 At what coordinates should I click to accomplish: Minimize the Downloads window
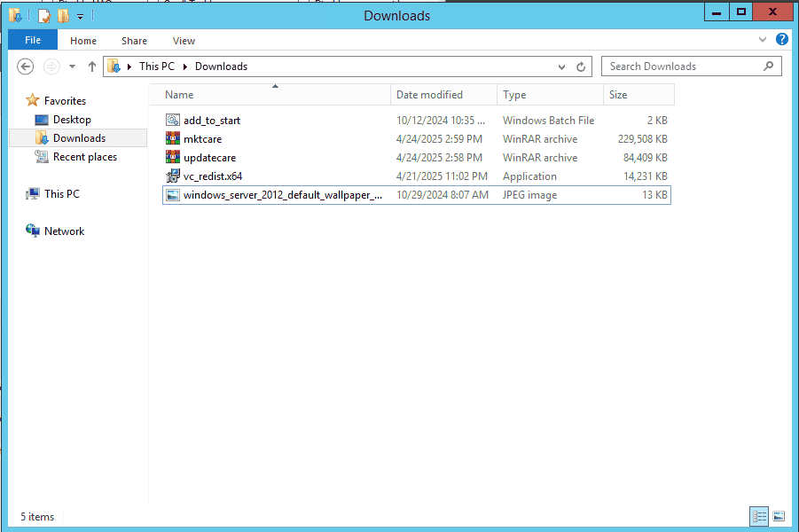click(716, 12)
